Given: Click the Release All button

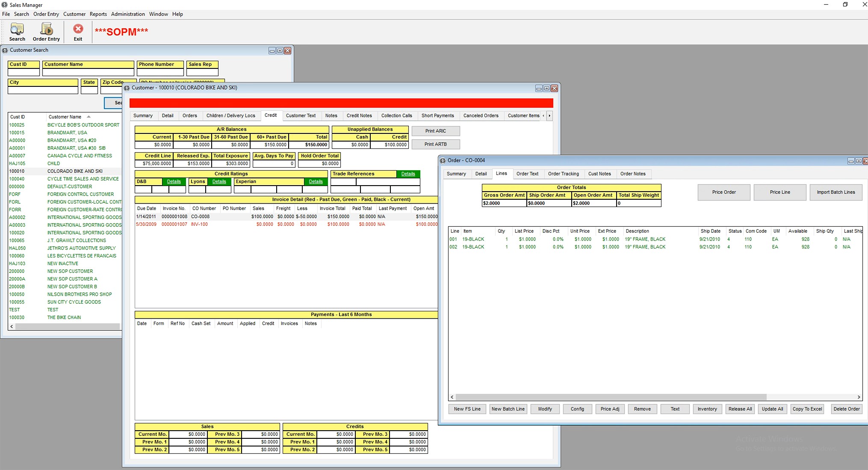Looking at the screenshot, I should coord(740,409).
